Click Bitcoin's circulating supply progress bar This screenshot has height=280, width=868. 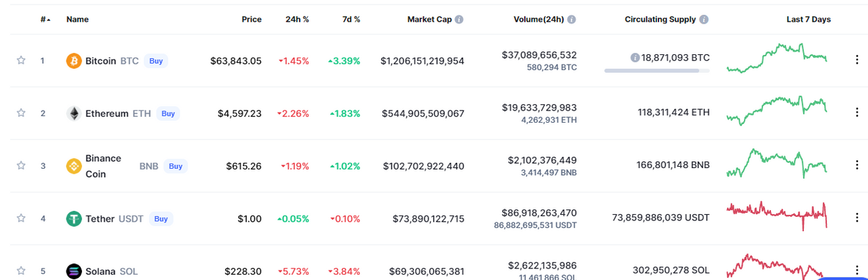click(x=657, y=71)
